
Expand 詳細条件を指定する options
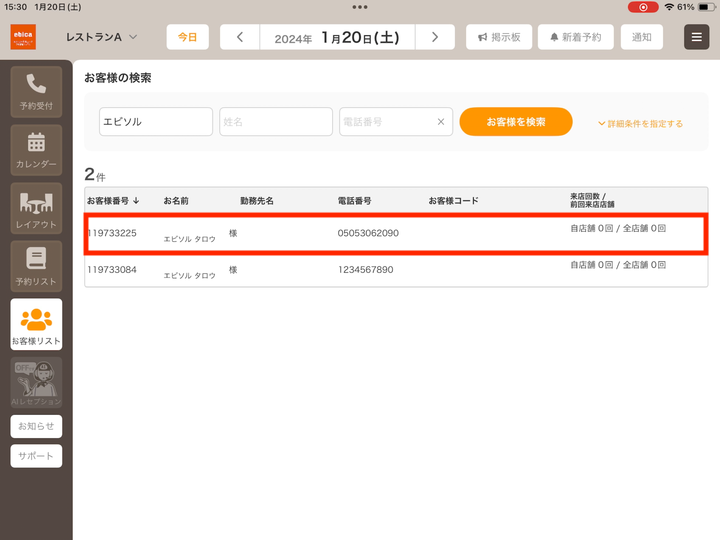(x=640, y=124)
